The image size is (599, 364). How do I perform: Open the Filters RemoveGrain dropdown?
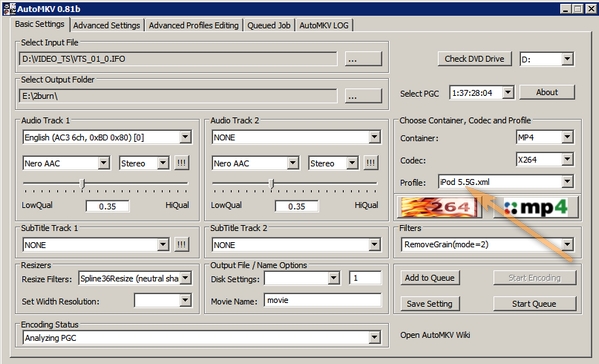(567, 244)
